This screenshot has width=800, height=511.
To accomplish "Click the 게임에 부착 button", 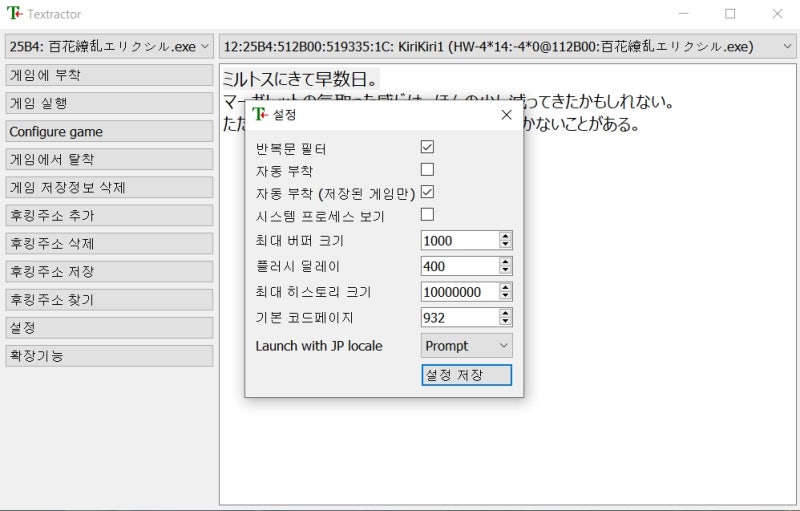I will click(109, 75).
